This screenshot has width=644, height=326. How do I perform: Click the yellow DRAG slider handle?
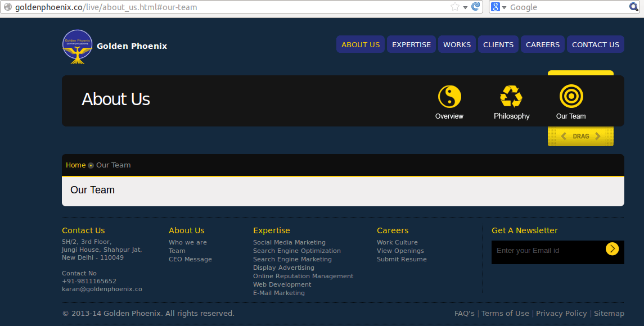click(x=581, y=137)
